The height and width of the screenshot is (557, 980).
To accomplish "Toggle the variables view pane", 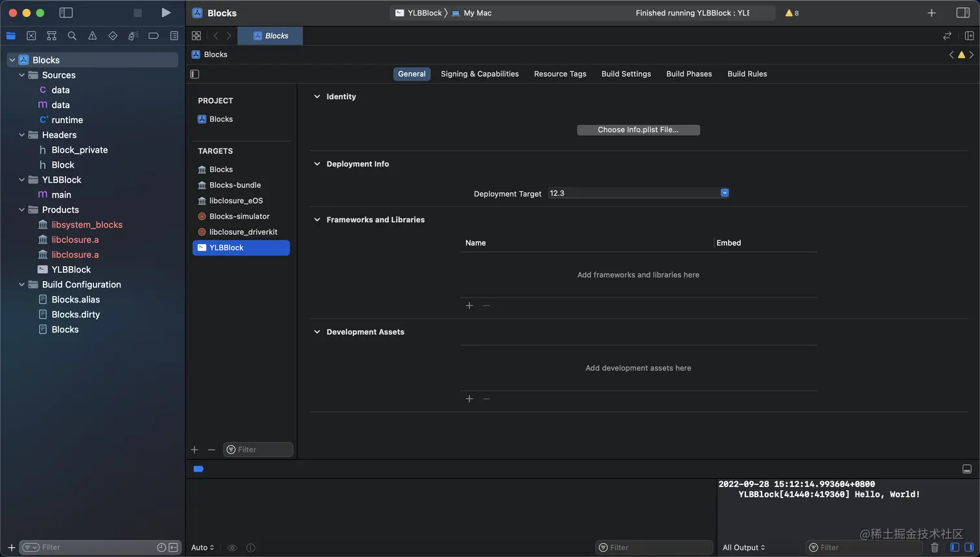I will (x=954, y=547).
